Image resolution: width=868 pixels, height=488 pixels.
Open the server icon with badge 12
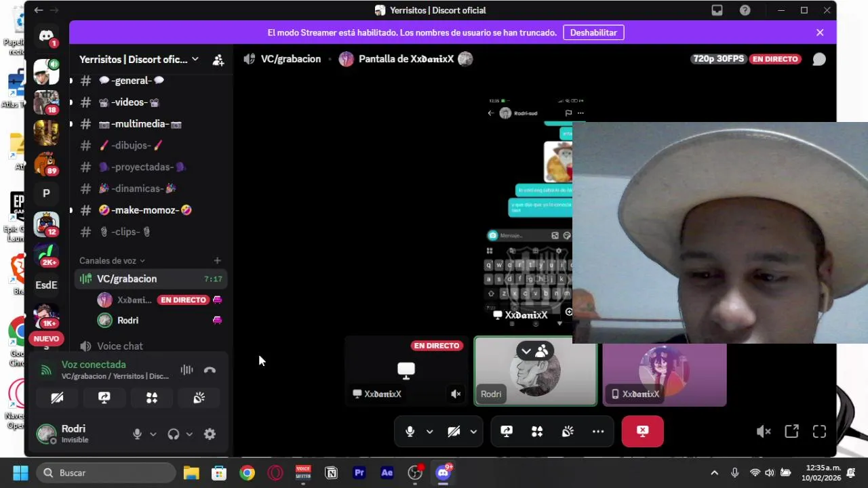(46, 224)
